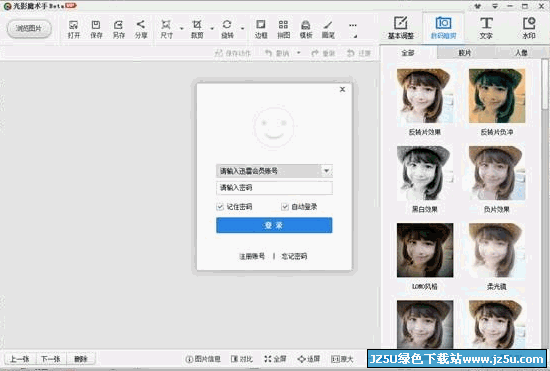
Task: Show more tools via the three-dots icon
Action: 353,25
